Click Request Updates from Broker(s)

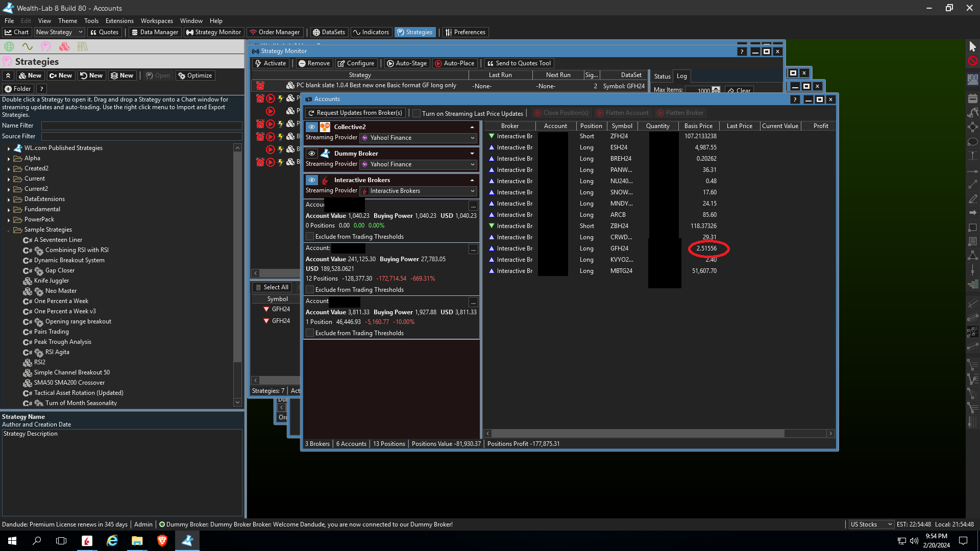coord(355,113)
